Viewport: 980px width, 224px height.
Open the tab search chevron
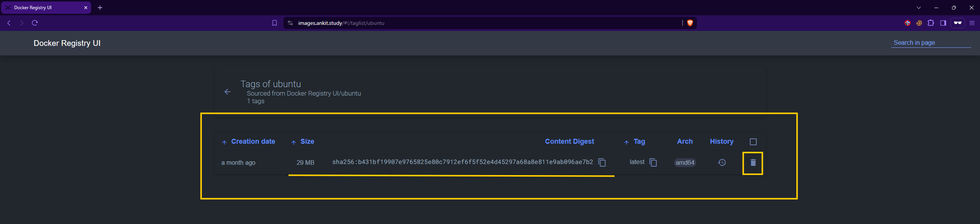tap(918, 8)
